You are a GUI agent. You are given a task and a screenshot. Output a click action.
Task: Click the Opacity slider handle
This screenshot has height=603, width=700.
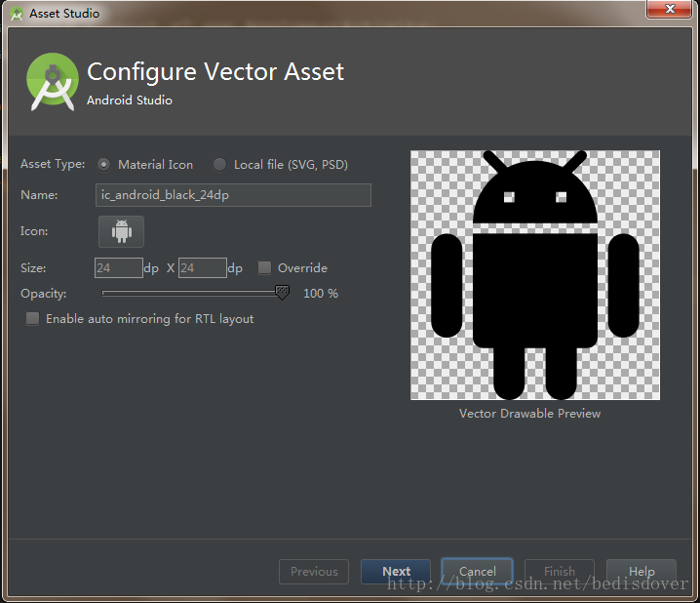(282, 293)
